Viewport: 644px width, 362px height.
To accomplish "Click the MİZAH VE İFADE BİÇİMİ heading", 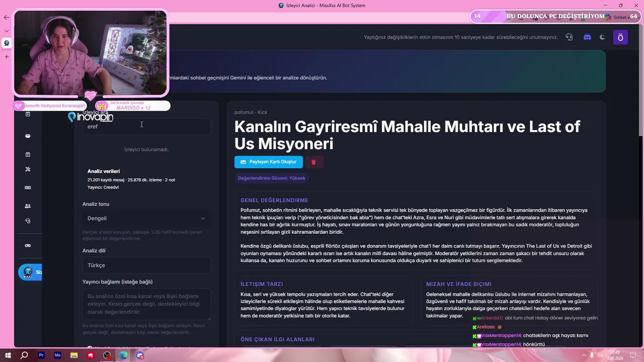I will coord(459,284).
